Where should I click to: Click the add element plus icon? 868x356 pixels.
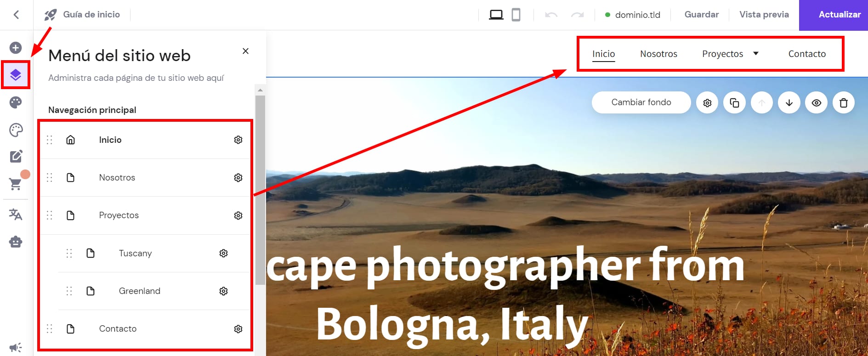pos(16,48)
